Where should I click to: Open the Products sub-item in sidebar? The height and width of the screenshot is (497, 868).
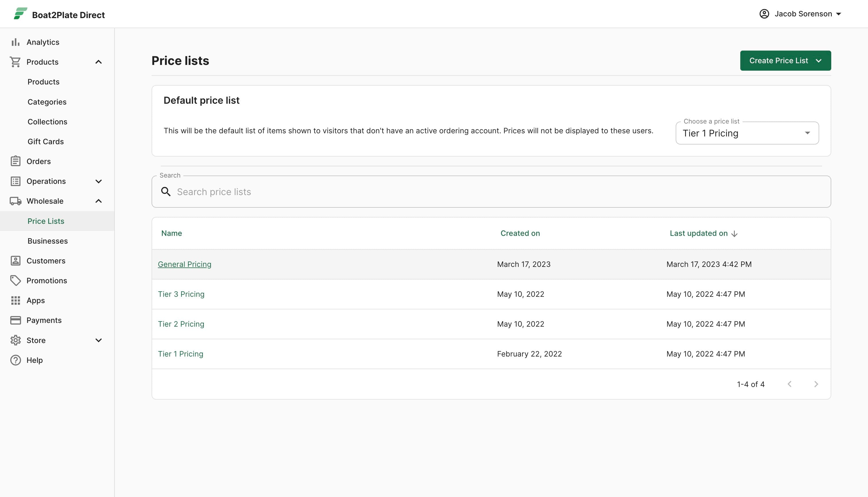(x=44, y=82)
